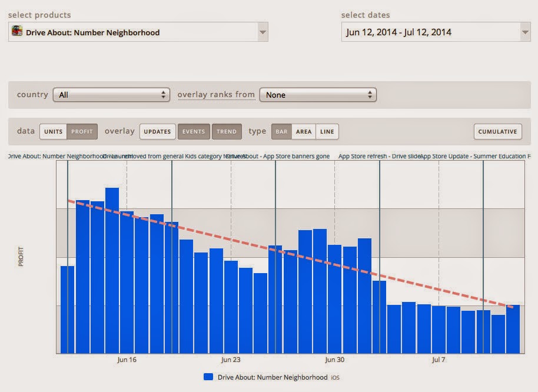Toggle the TREND overlay
This screenshot has width=538, height=392.
click(x=227, y=132)
